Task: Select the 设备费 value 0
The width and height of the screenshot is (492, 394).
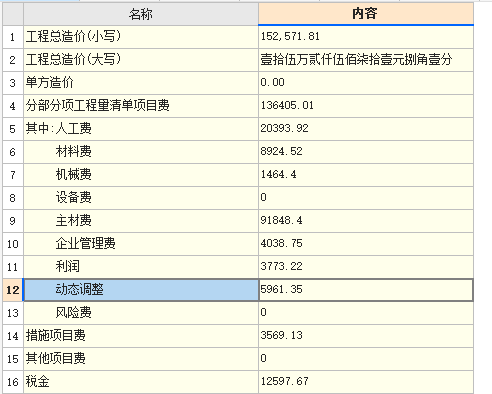Action: tap(366, 198)
